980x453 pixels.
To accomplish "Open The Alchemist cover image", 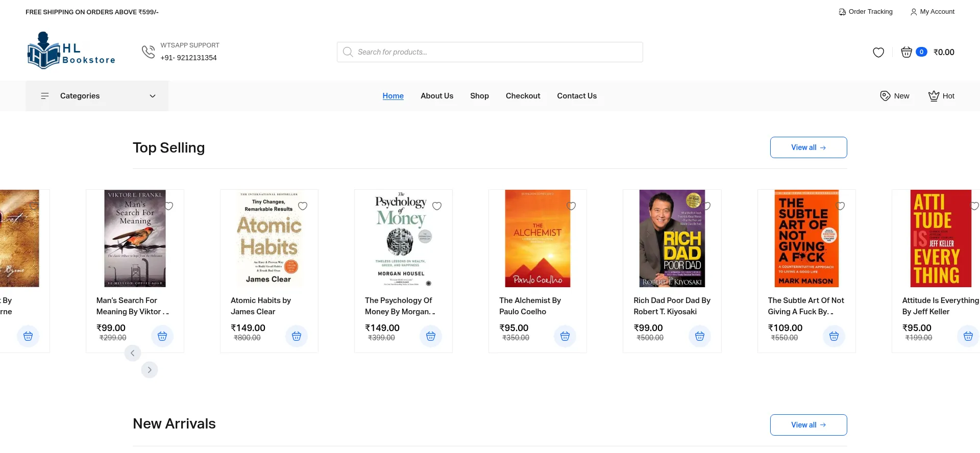I will [537, 238].
